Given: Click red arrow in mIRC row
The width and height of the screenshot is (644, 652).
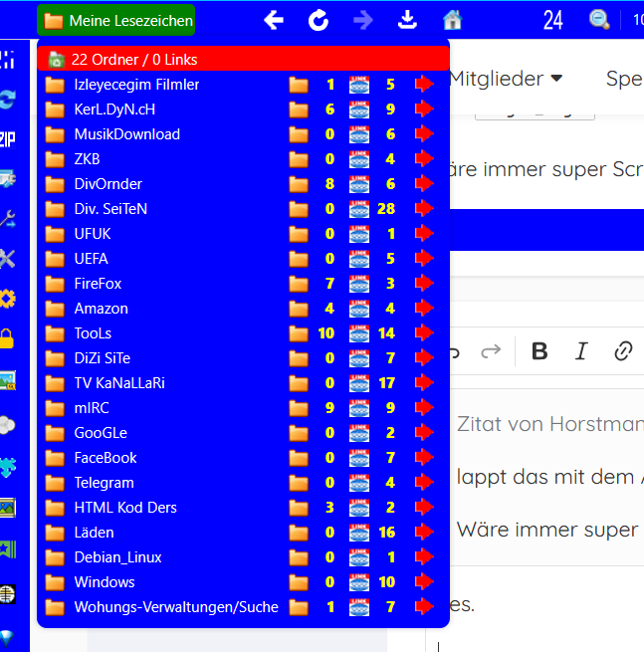Looking at the screenshot, I should [x=424, y=408].
